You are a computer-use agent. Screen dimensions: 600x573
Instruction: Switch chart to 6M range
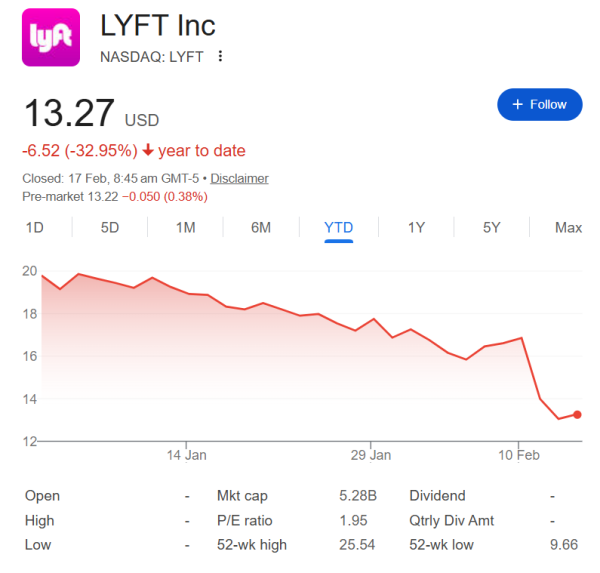coord(261,227)
